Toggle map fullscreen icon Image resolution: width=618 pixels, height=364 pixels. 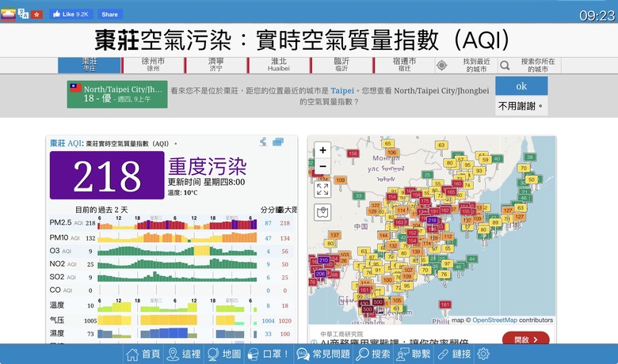322,189
